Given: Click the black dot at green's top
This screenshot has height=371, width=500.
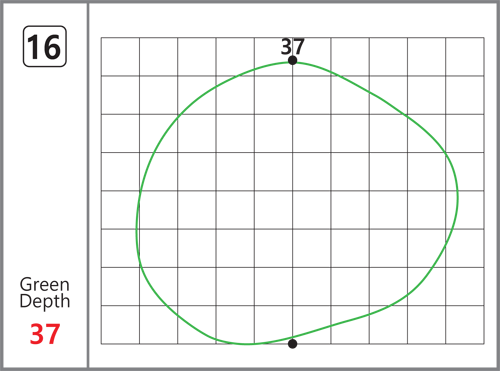Looking at the screenshot, I should 292,60.
